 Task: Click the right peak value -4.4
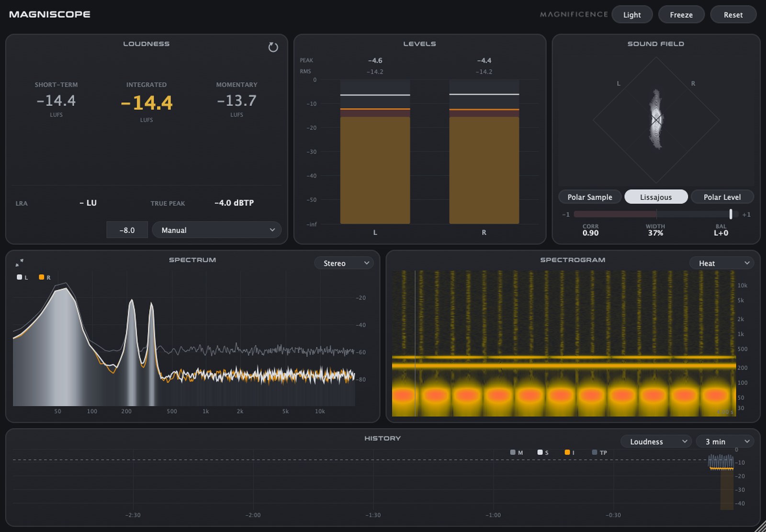coord(484,60)
